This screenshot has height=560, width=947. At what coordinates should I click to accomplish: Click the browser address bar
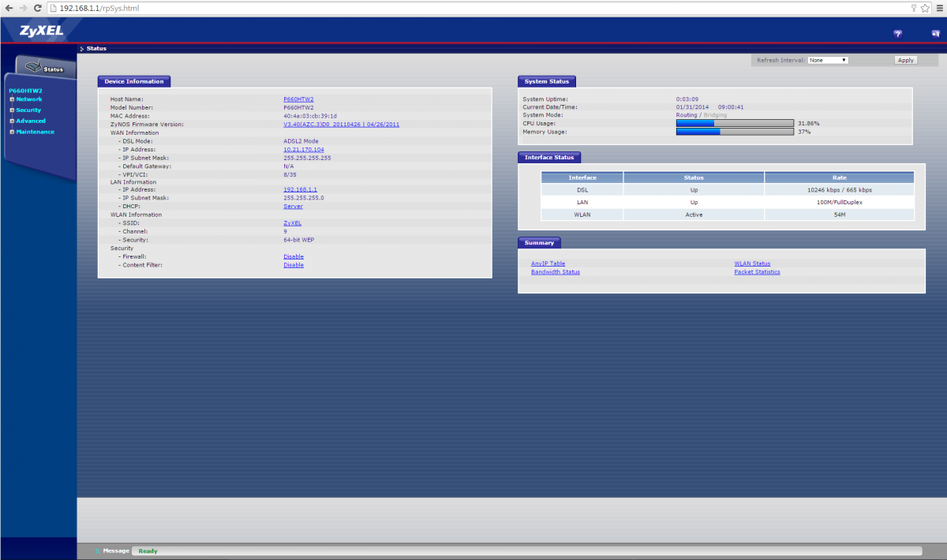(x=473, y=7)
